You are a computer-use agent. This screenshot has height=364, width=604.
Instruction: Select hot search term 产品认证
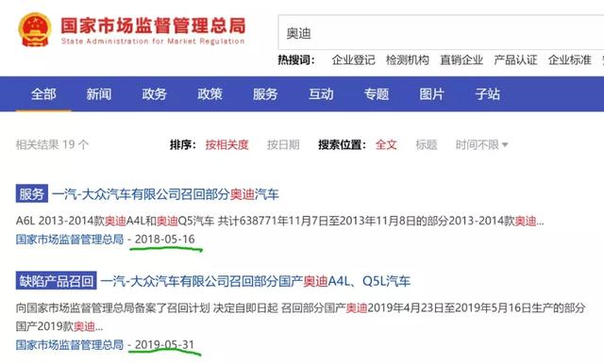(515, 60)
